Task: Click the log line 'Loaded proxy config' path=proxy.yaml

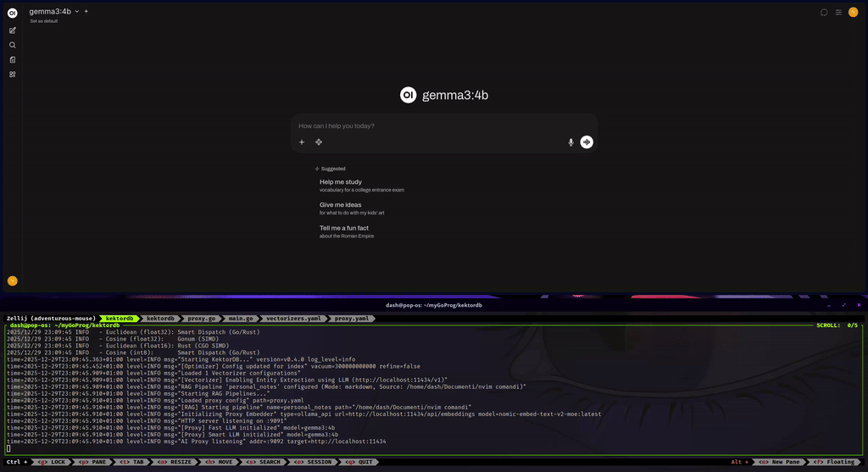Action: (x=155, y=401)
